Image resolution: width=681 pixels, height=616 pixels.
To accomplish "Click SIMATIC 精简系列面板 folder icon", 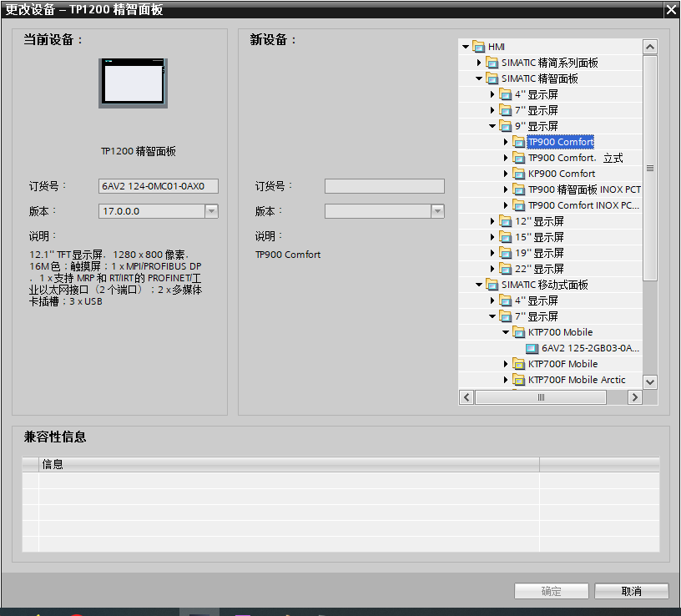I will [492, 63].
